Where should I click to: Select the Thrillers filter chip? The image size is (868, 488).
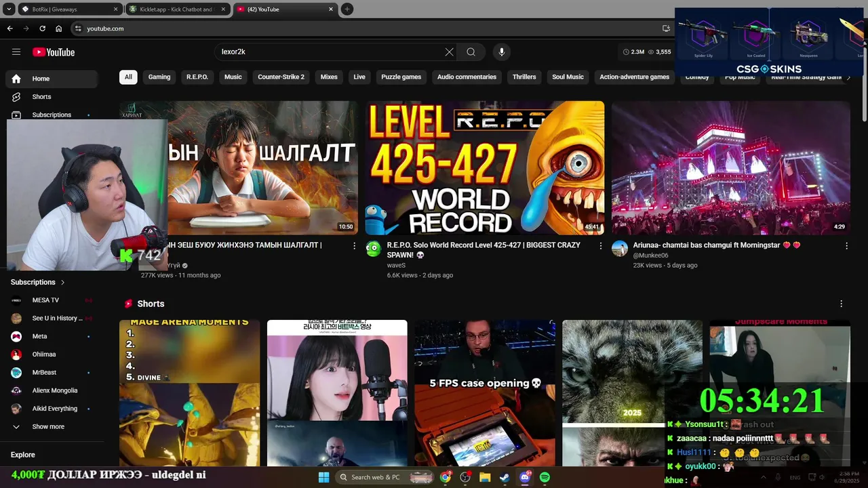point(524,77)
